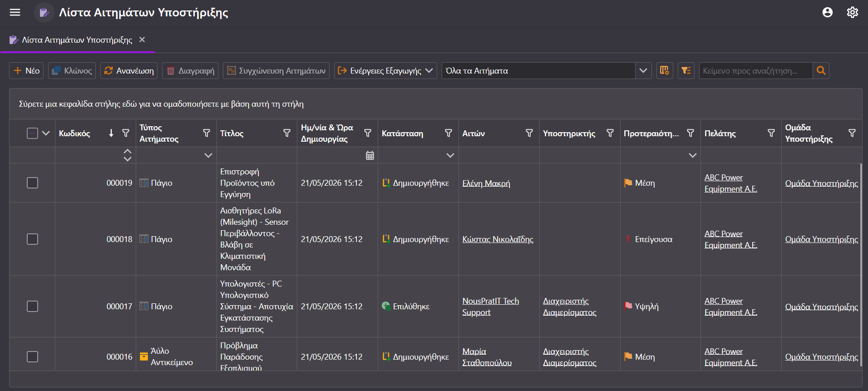This screenshot has height=391, width=868.
Task: Open filter for Πελάτης column
Action: point(771,133)
